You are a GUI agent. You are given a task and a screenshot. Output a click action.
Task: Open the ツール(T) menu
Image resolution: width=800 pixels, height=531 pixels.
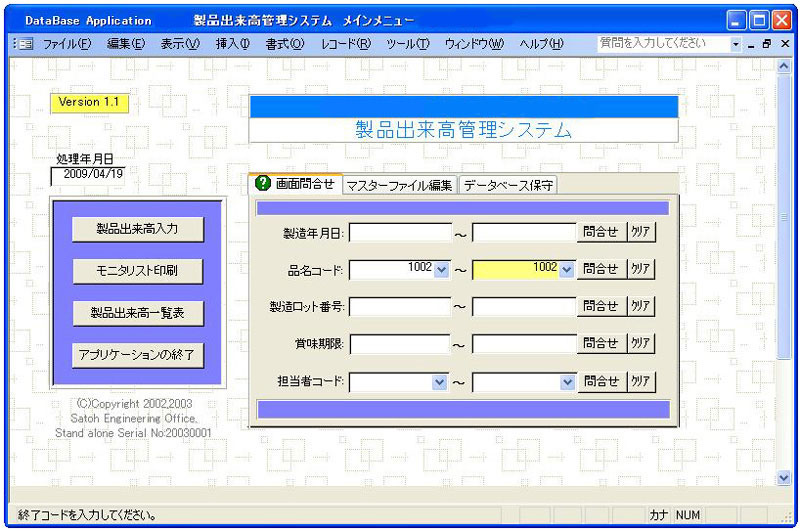[408, 44]
